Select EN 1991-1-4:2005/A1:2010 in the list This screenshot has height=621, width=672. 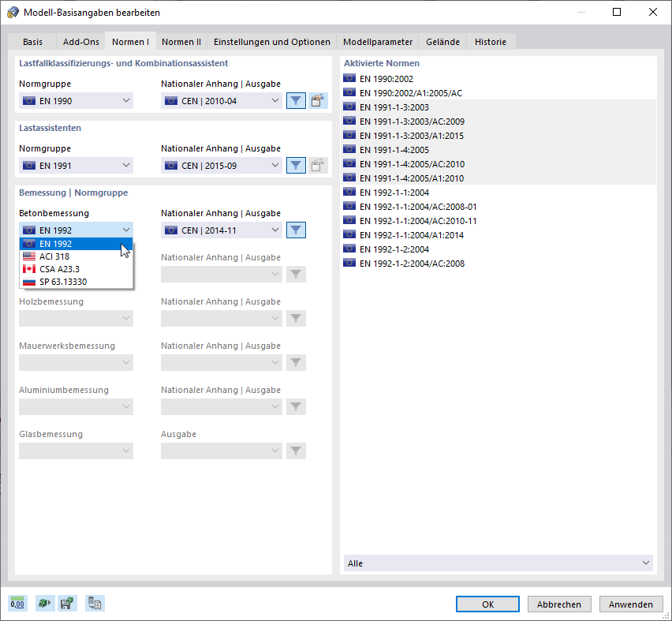tap(498, 178)
